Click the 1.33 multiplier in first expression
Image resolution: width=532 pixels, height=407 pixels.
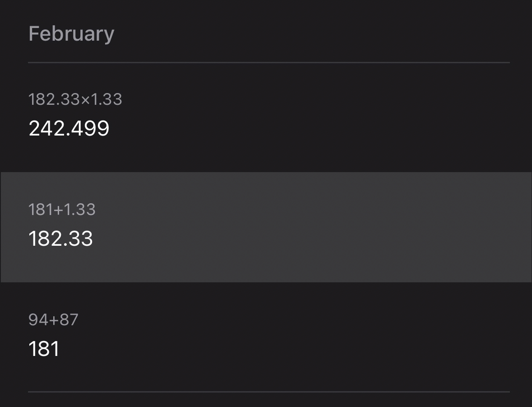pyautogui.click(x=106, y=99)
